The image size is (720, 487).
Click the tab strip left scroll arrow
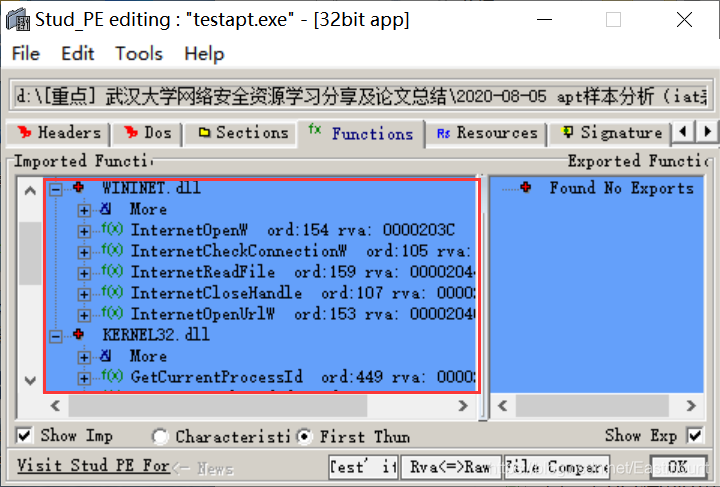click(x=683, y=132)
